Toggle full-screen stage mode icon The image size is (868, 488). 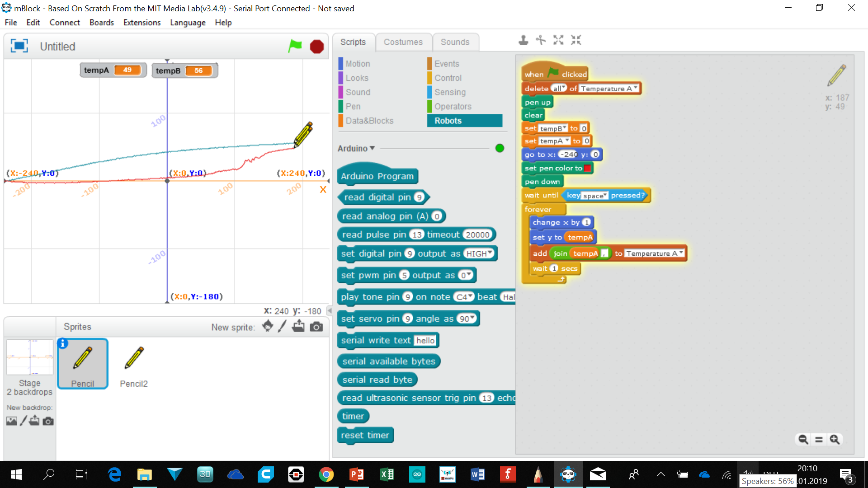click(x=19, y=46)
